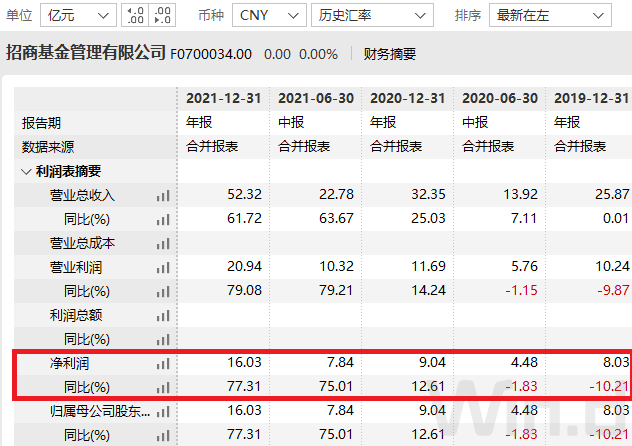Open the CNY currency dropdown
This screenshot has width=632, height=446.
click(x=269, y=15)
